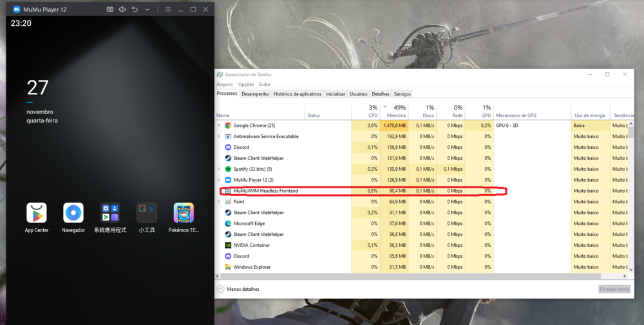Sort by the Disco column header

pos(422,111)
